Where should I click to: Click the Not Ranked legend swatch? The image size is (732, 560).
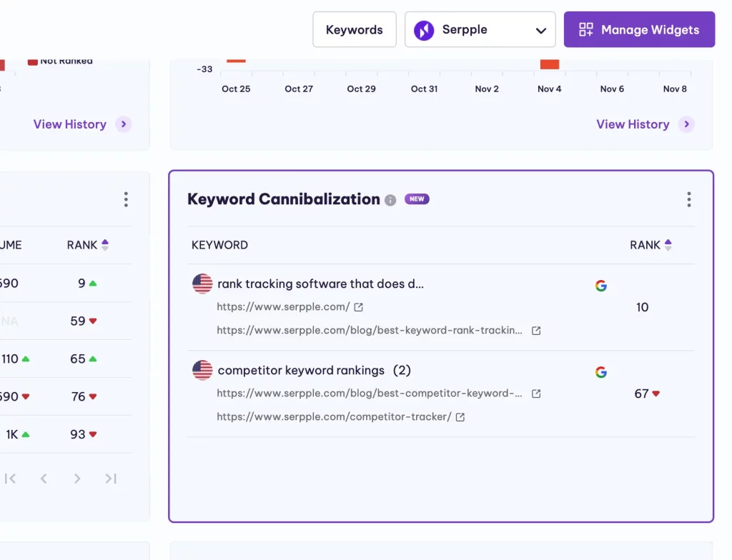point(33,62)
